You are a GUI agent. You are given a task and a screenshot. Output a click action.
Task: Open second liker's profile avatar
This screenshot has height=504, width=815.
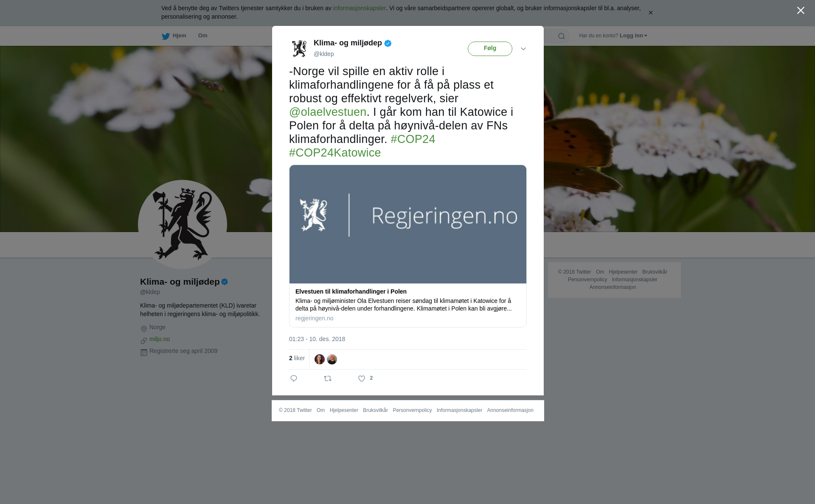pyautogui.click(x=332, y=359)
